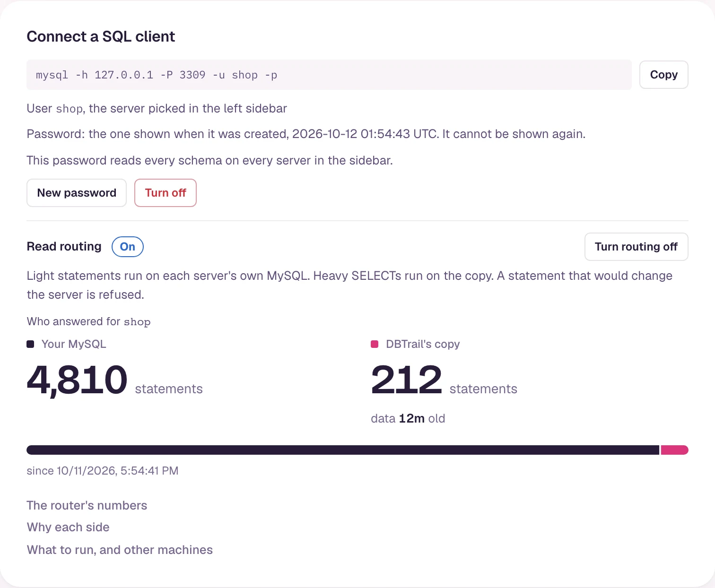This screenshot has width=715, height=588.
Task: Select the mysql command text field
Action: click(x=329, y=75)
